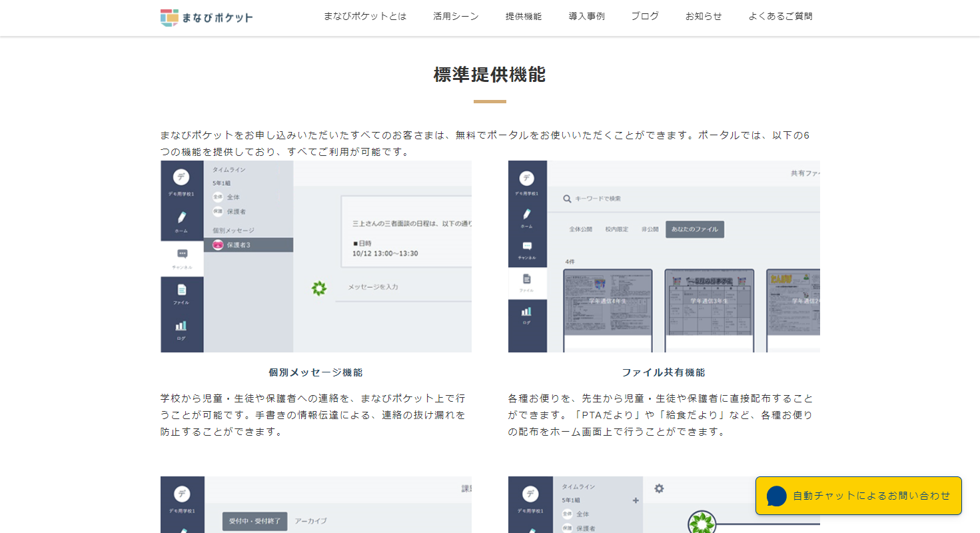980x533 pixels.
Task: Click active ファイル icon in file sharing screenshot
Action: click(x=527, y=279)
